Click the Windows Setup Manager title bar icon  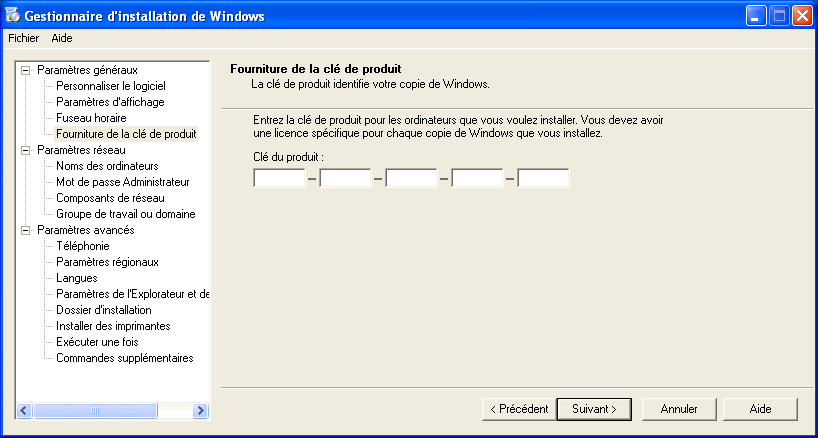click(x=13, y=16)
